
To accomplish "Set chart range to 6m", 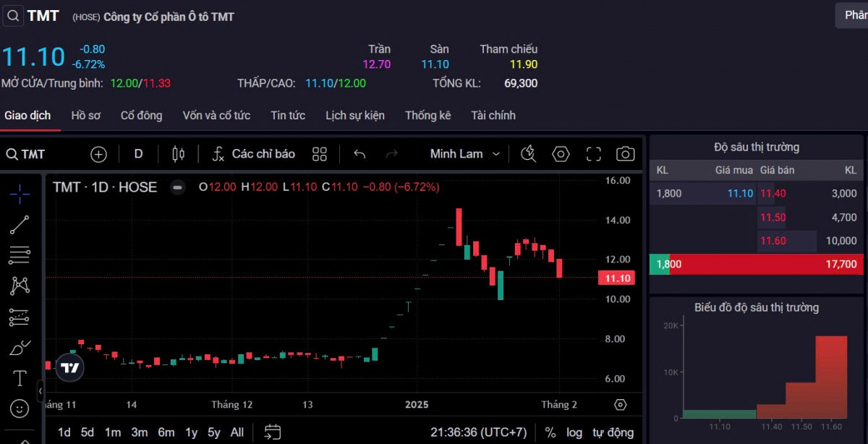I will pyautogui.click(x=166, y=432).
